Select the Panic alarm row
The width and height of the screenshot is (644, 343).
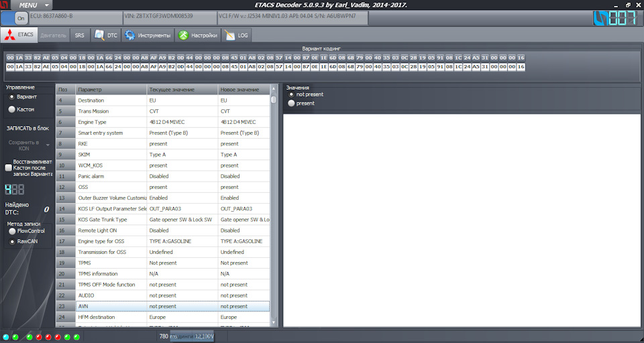(x=163, y=176)
